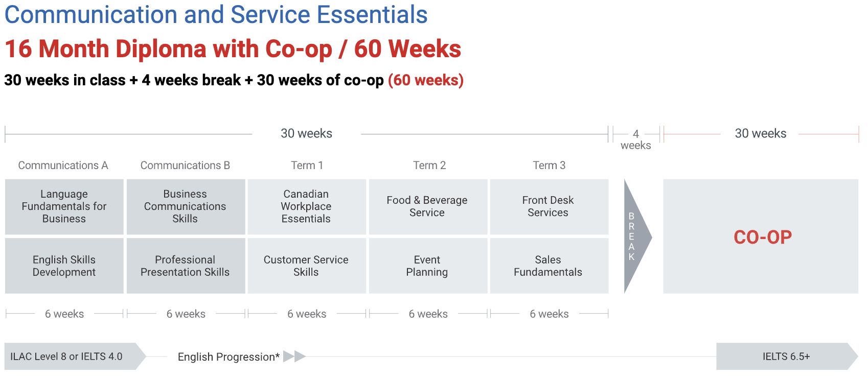This screenshot has height=378, width=868.
Task: Click the ILAC Level 8 or IELTS 4.0 banner
Action: 75,356
